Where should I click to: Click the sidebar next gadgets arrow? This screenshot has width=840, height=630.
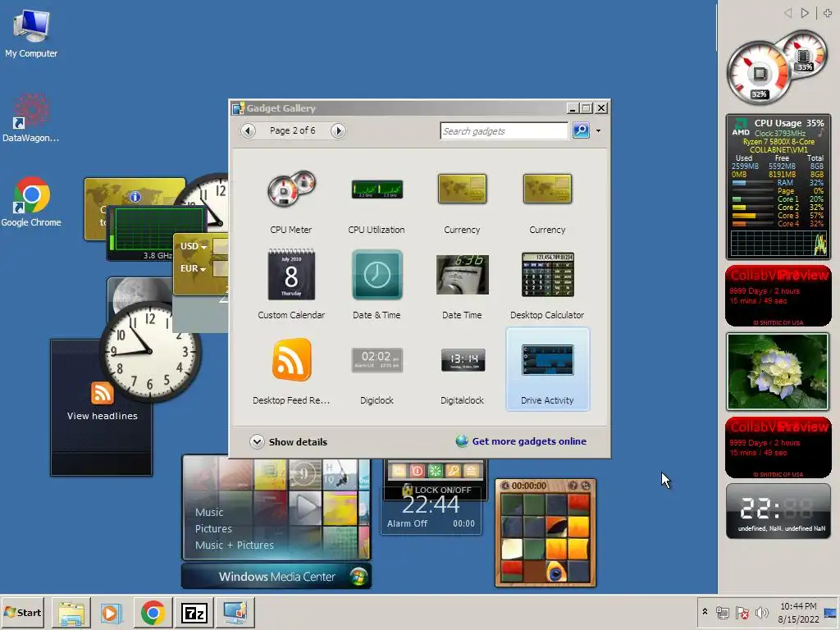805,13
